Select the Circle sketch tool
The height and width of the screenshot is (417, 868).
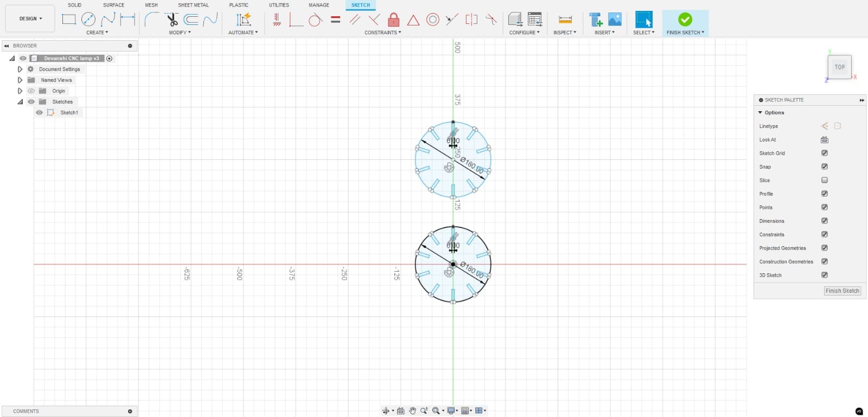coord(88,20)
